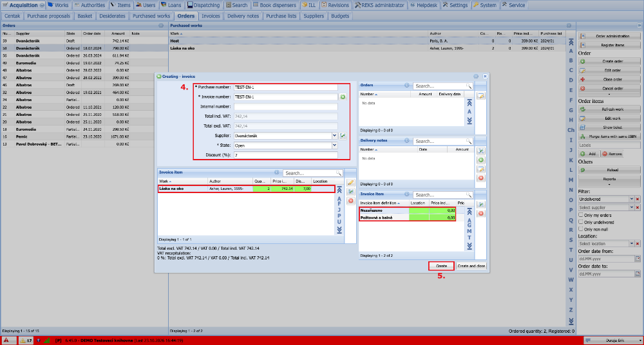The width and height of the screenshot is (644, 345).
Task: Click help info icon in Creating invoice title bar
Action: pos(476,76)
